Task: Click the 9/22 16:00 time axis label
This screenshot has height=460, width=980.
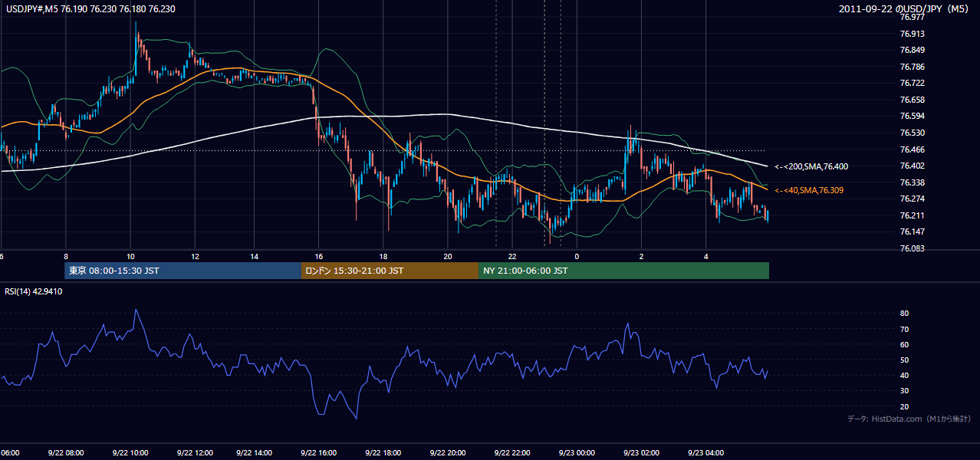Action: click(318, 452)
